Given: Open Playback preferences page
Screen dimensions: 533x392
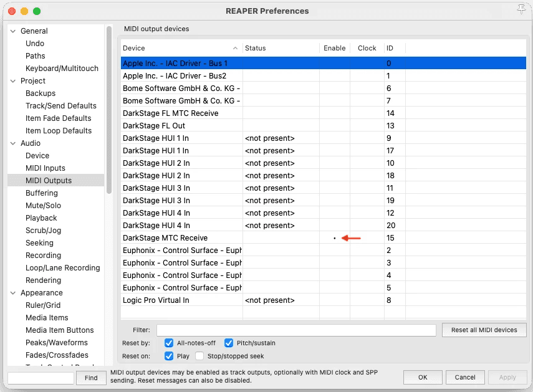Looking at the screenshot, I should point(41,218).
